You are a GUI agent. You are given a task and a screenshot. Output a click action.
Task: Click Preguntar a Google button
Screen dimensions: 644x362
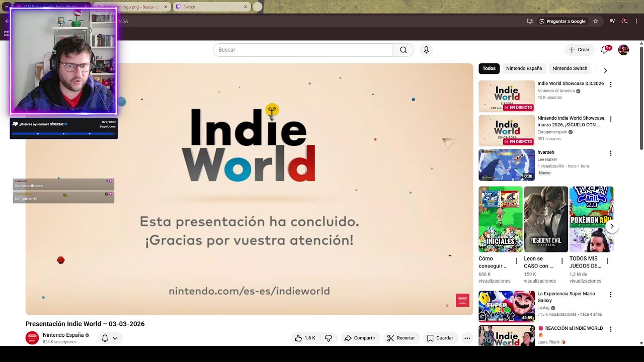coord(562,21)
